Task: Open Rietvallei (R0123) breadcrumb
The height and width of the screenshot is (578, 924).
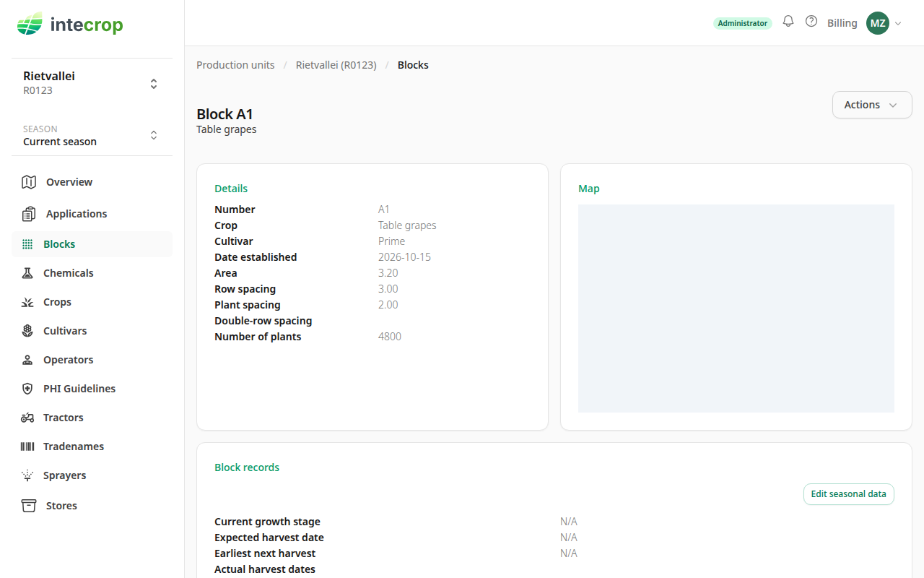Action: tap(336, 65)
